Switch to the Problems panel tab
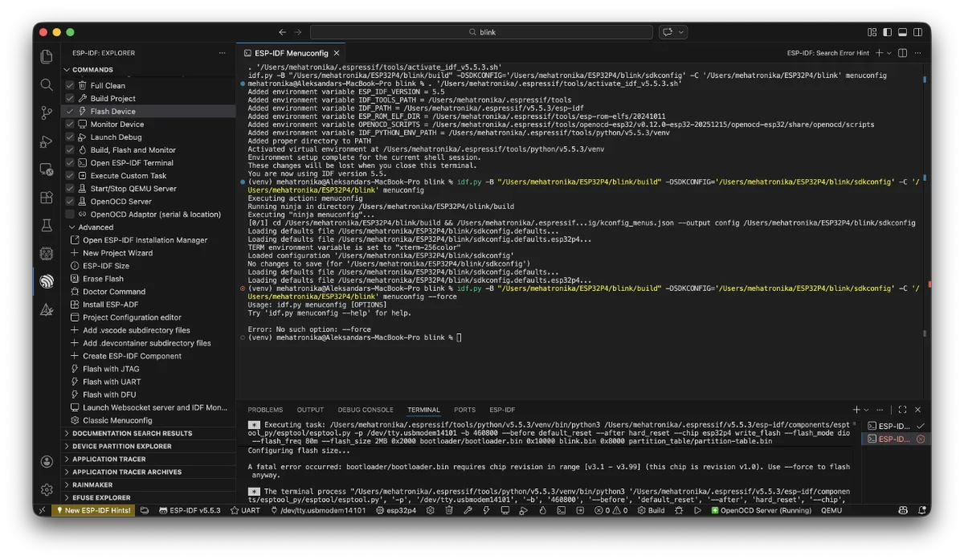 (x=265, y=410)
